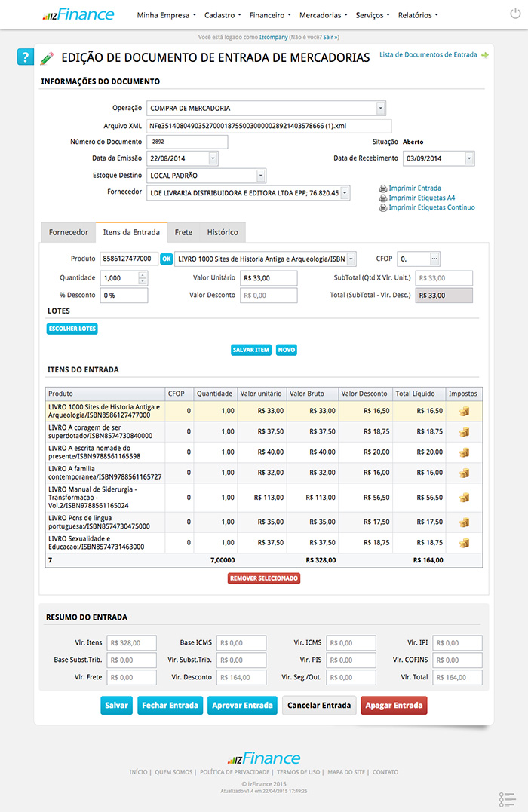Viewport: 528px width, 812px height.
Task: Click the power logout icon
Action: pyautogui.click(x=515, y=14)
